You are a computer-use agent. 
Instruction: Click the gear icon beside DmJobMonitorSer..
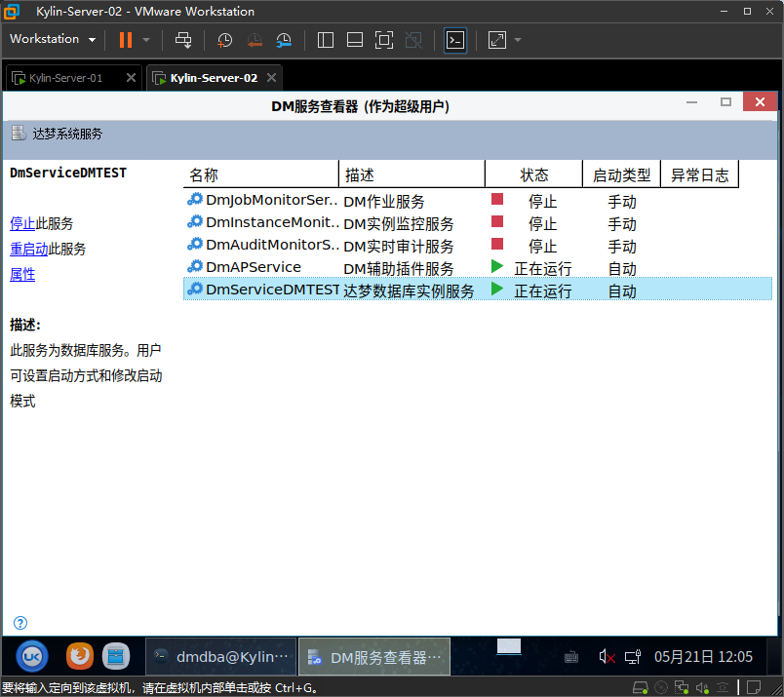[x=195, y=199]
